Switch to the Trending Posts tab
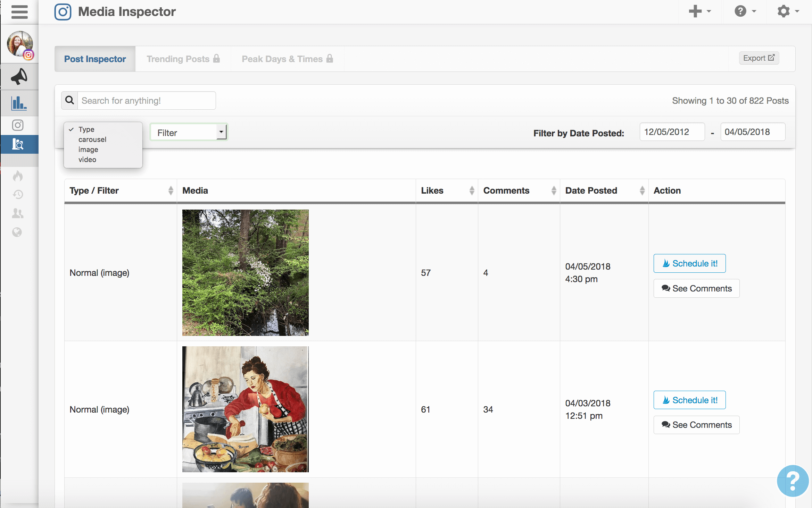The width and height of the screenshot is (812, 508). pos(183,59)
